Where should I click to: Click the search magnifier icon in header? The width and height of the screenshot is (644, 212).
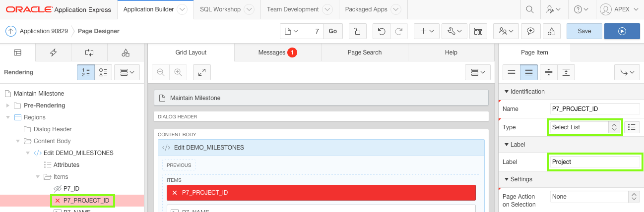530,9
